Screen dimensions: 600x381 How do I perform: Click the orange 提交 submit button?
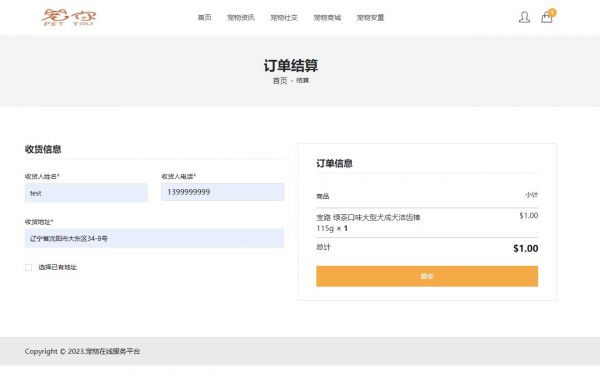pos(427,276)
